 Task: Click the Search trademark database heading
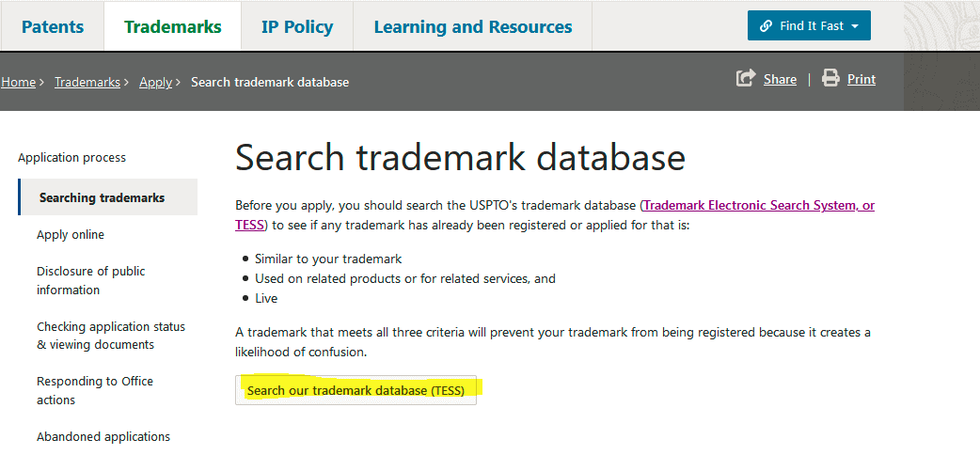pyautogui.click(x=460, y=158)
